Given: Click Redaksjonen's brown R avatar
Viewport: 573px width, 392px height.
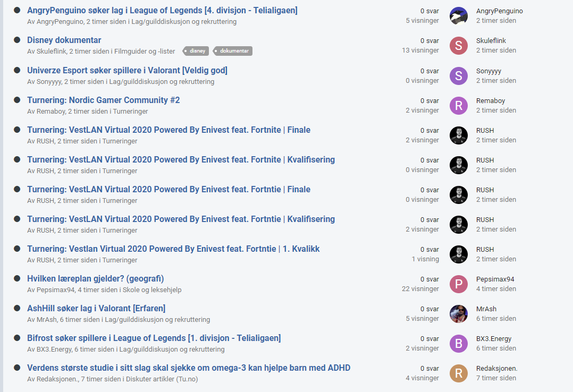Looking at the screenshot, I should [x=459, y=373].
